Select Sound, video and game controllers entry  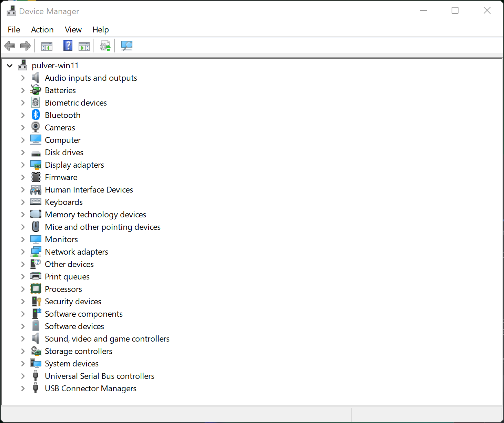[x=107, y=338]
